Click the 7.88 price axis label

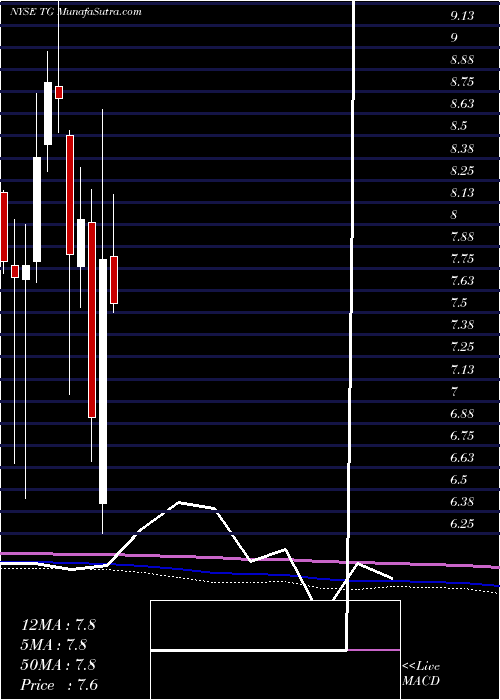(462, 237)
